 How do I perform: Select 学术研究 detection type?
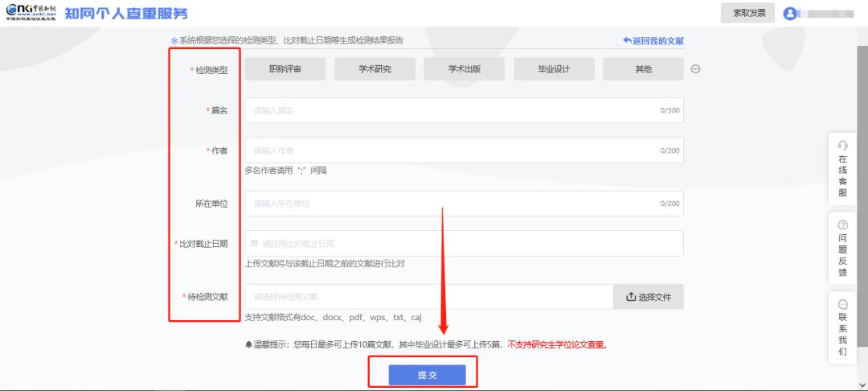(375, 69)
